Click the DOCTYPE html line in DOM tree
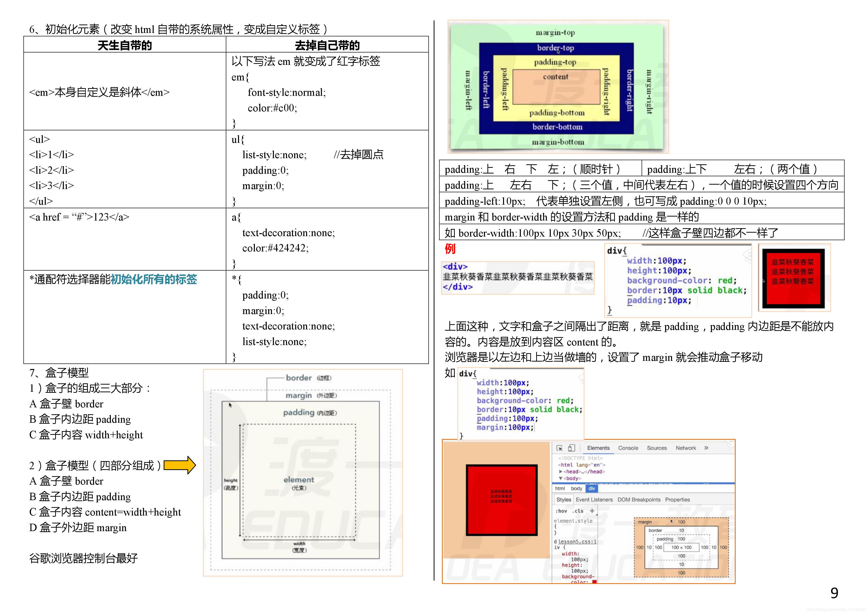This screenshot has height=614, width=868. pyautogui.click(x=580, y=458)
